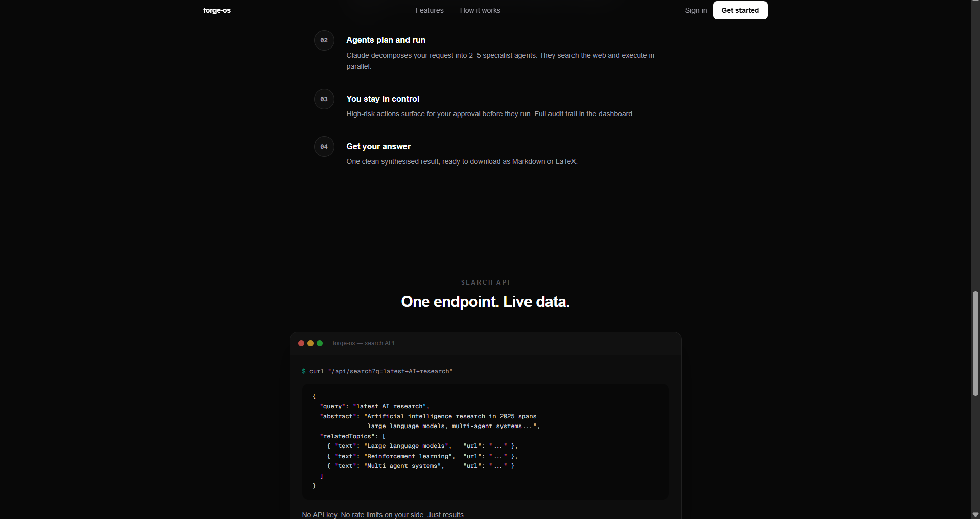Click the forge-os logo
The image size is (980, 519).
pos(217,10)
